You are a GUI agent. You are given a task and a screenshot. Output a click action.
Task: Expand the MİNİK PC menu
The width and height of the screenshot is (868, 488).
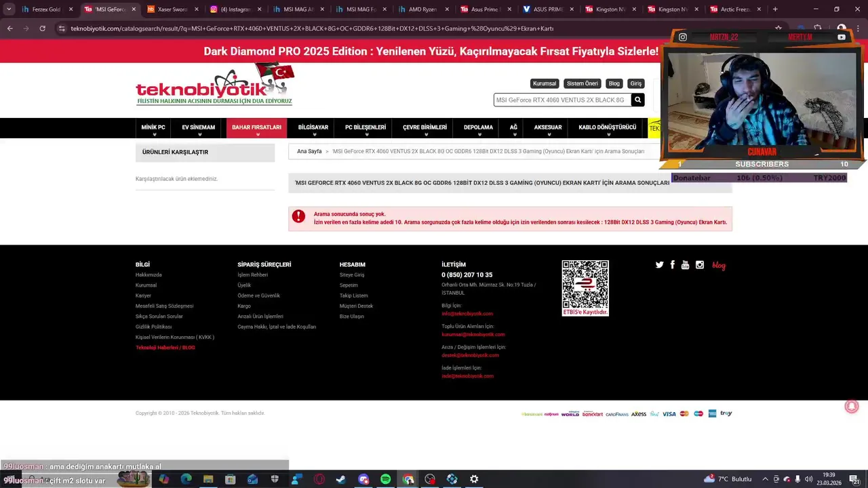tap(153, 127)
